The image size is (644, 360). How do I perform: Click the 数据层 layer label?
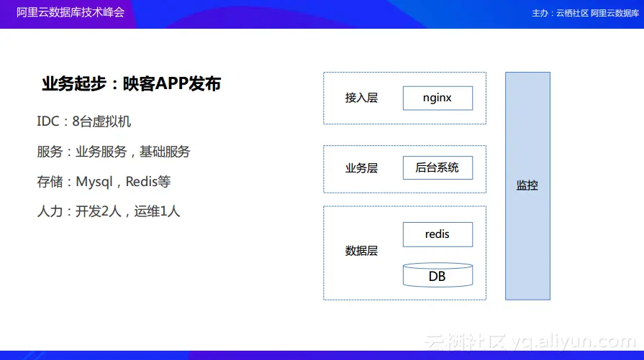pyautogui.click(x=361, y=251)
